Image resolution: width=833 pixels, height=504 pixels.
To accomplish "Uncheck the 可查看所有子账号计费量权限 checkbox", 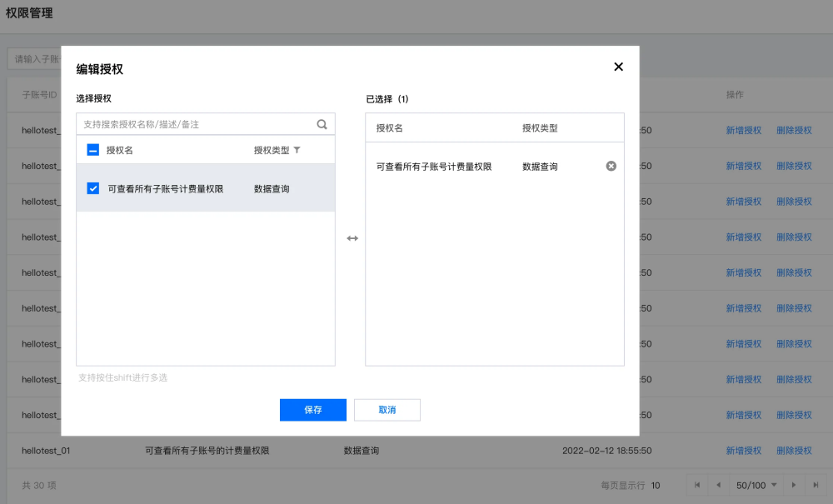I will click(93, 189).
